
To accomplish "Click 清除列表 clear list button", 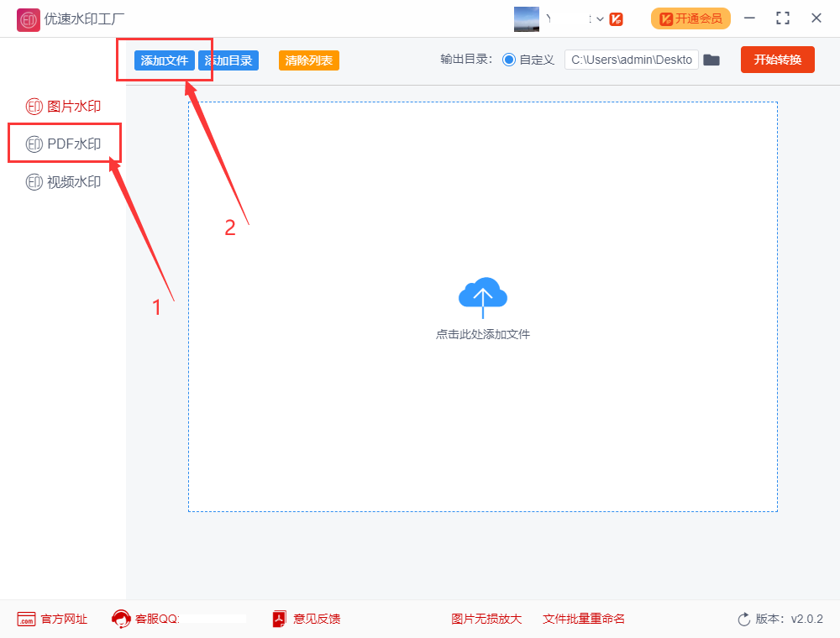I will click(308, 60).
